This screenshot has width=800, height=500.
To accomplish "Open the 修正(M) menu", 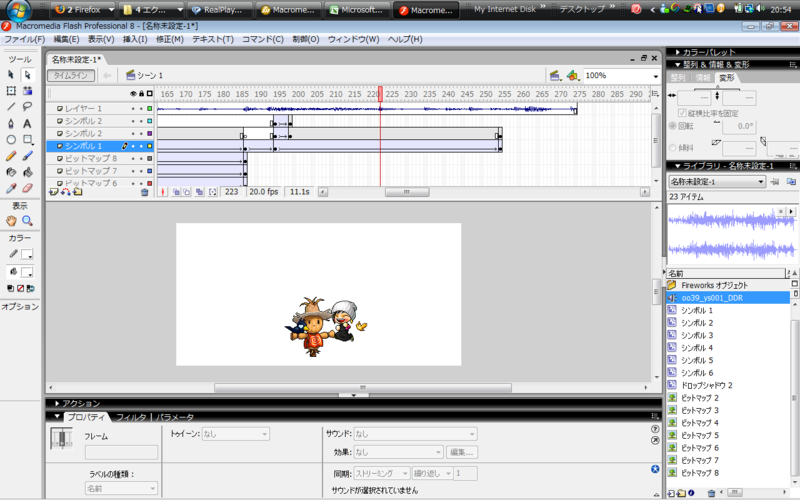I will point(170,39).
